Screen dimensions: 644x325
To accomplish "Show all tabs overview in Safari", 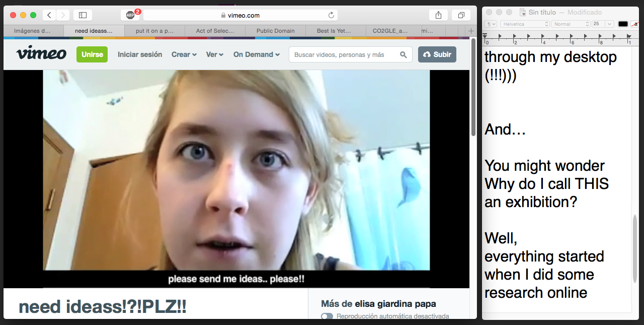I will (x=461, y=15).
